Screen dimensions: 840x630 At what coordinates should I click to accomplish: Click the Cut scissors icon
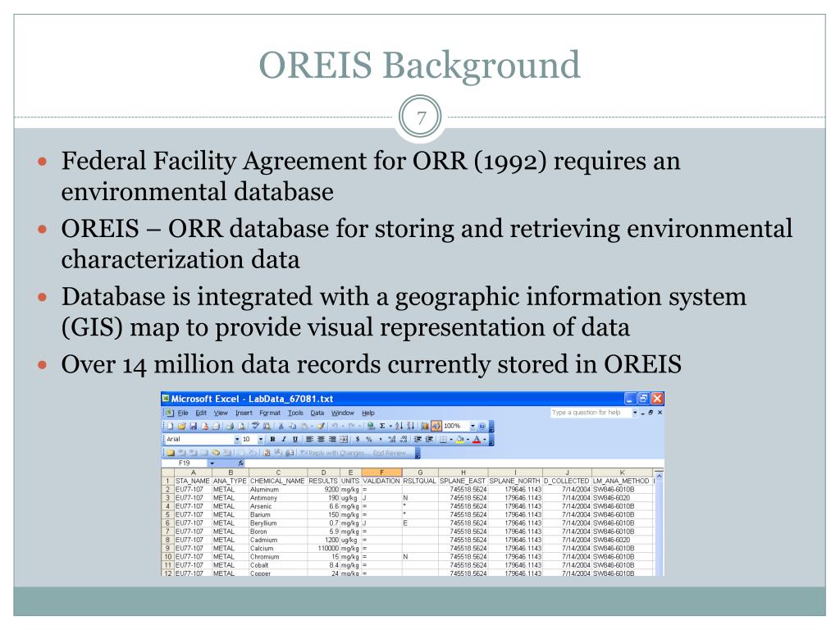281,426
